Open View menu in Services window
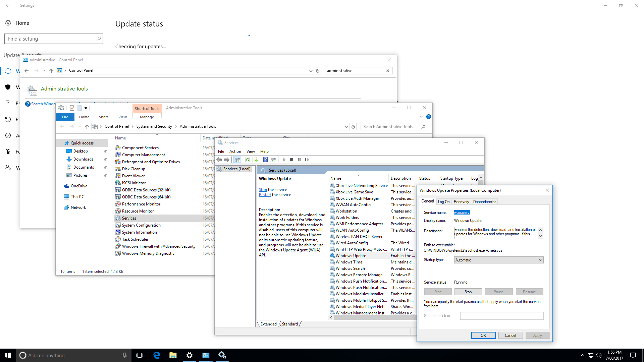644x362 pixels. tap(251, 152)
